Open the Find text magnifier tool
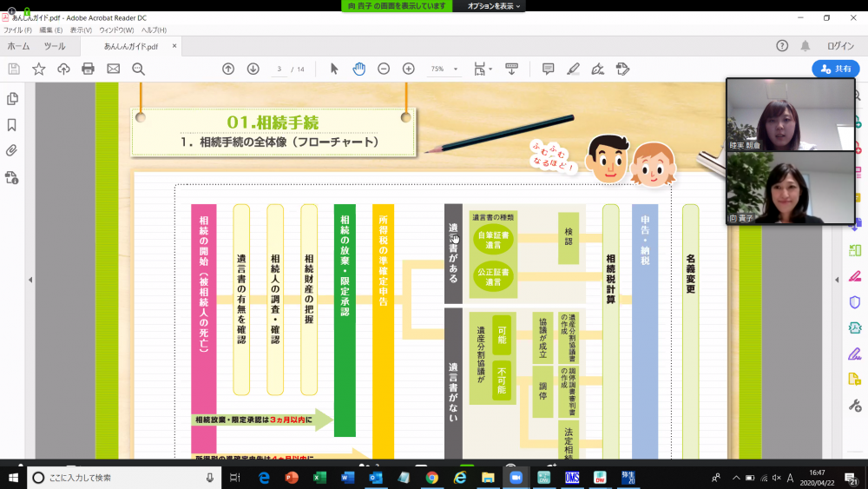Image resolution: width=868 pixels, height=489 pixels. tap(138, 69)
